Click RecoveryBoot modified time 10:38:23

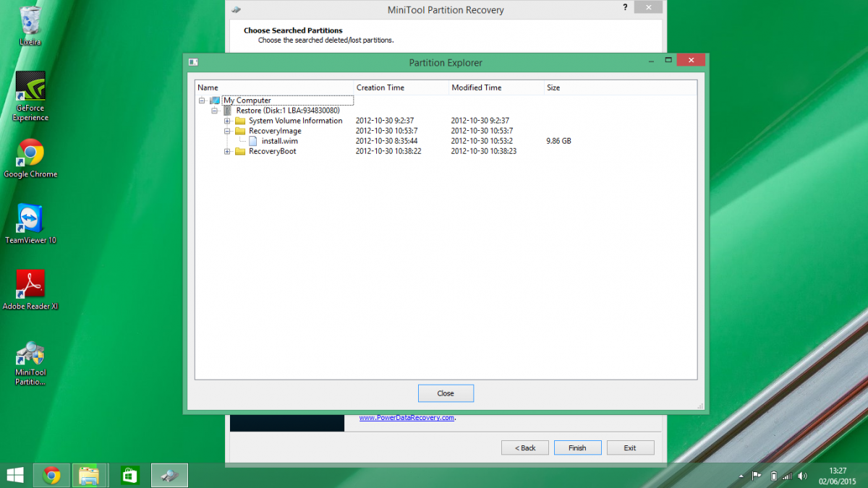484,151
